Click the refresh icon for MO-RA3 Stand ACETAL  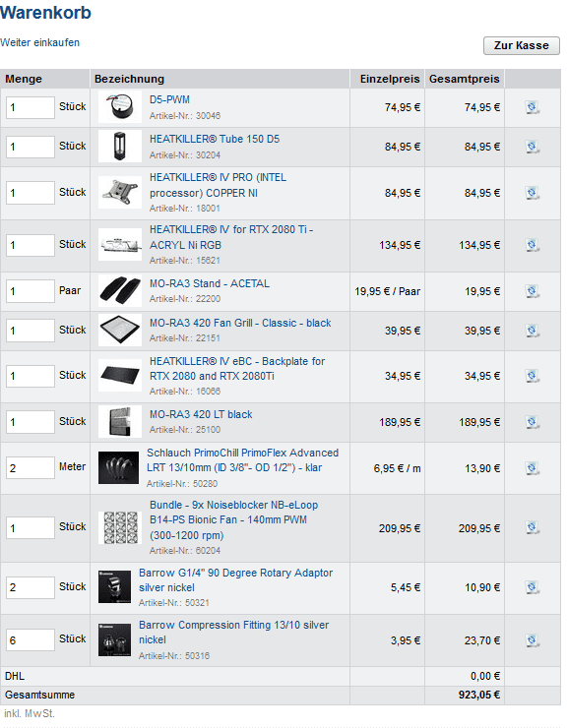click(533, 291)
